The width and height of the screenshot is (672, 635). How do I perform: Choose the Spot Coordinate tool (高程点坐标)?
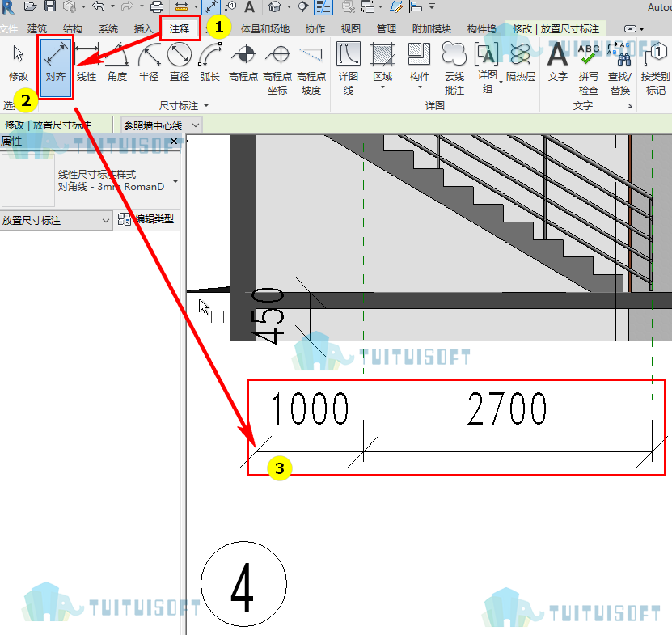coord(277,69)
